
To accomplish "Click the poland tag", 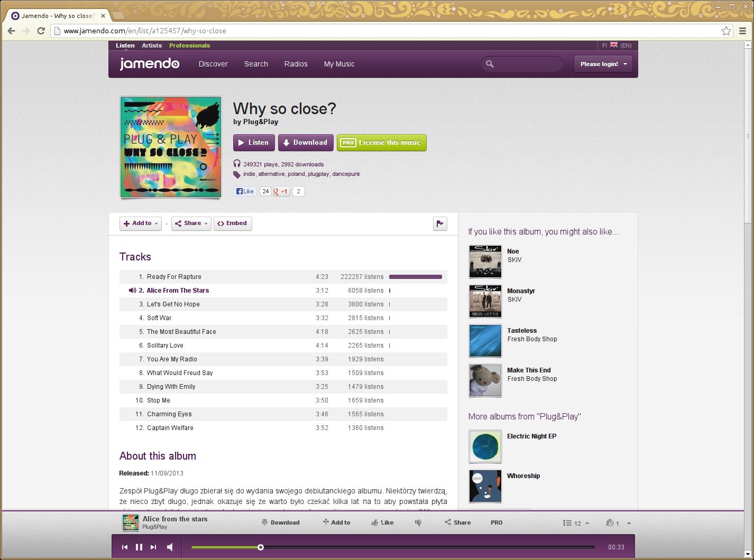I will click(x=296, y=174).
